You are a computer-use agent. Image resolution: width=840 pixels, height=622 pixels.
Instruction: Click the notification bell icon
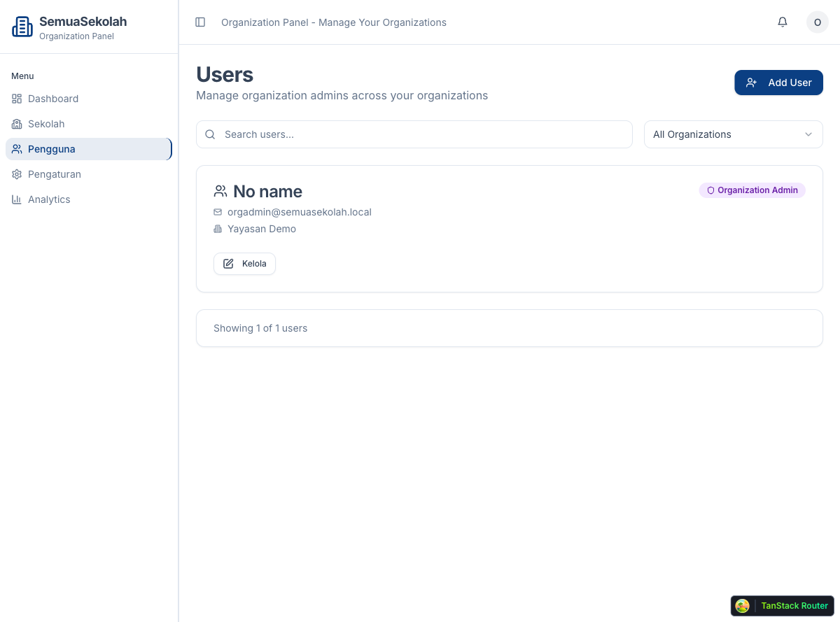click(783, 22)
